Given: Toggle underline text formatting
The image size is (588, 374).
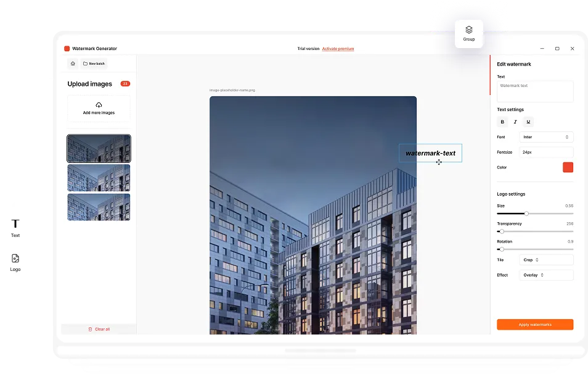Looking at the screenshot, I should pyautogui.click(x=528, y=122).
